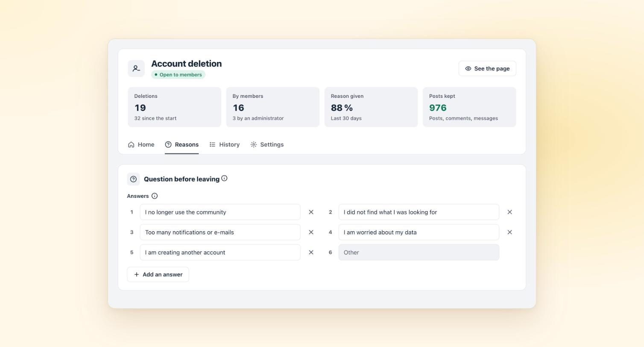This screenshot has width=644, height=347.
Task: Click '3 by an administrator' text
Action: [258, 118]
